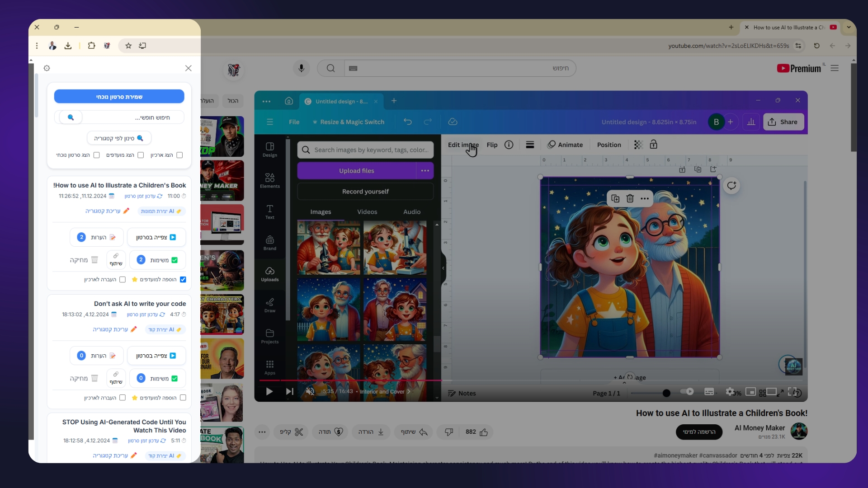Dislike the video with thumbs down
868x488 pixels.
click(448, 432)
